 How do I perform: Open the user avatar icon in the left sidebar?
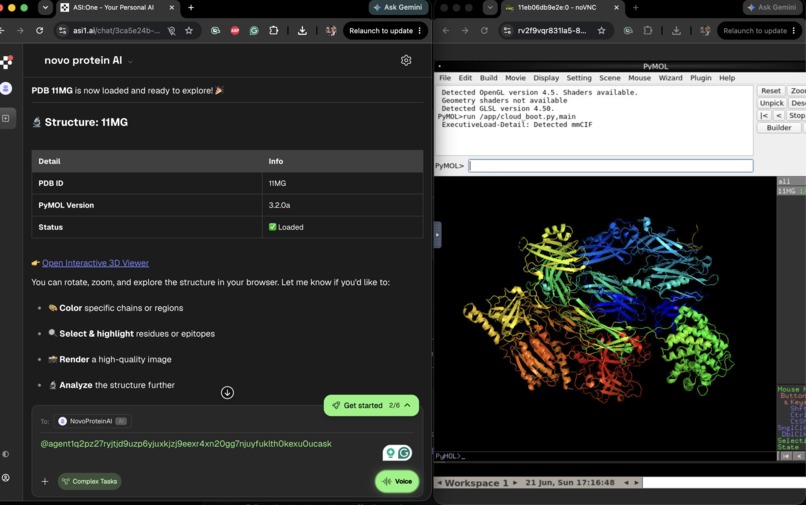(6, 88)
